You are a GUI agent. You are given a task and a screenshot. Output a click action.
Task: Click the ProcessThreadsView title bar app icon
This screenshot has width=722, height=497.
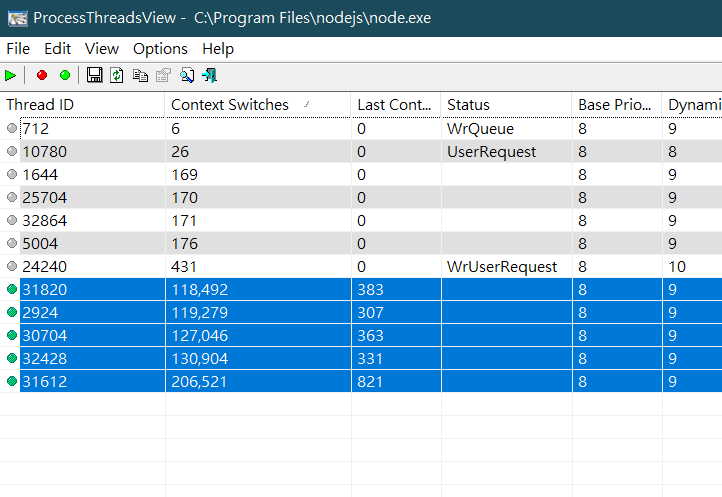tap(17, 18)
